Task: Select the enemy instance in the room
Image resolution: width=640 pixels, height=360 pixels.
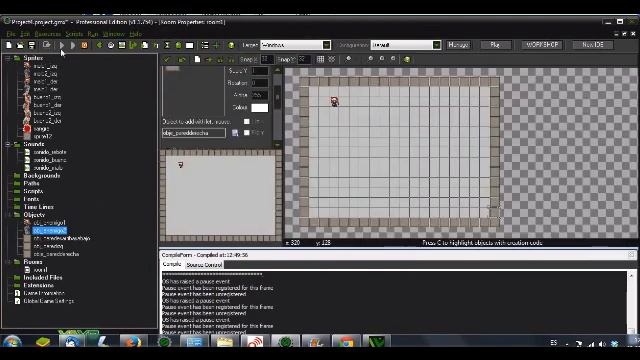Action: (334, 101)
